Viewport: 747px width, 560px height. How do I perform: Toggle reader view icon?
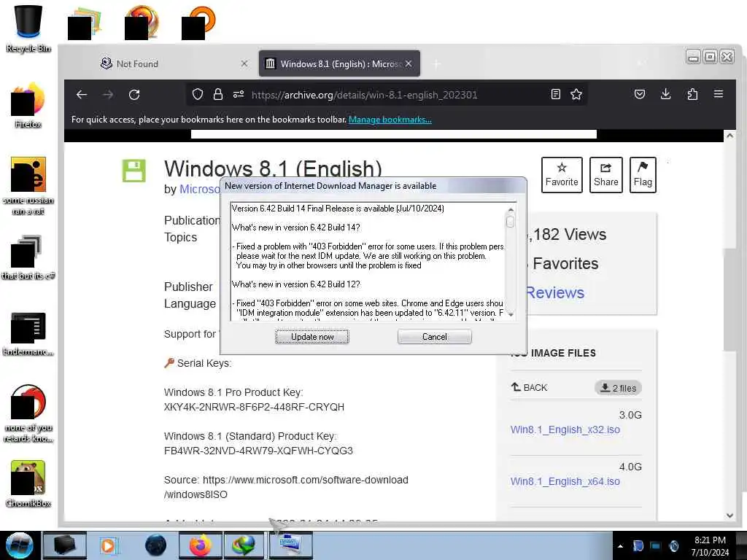coord(555,94)
